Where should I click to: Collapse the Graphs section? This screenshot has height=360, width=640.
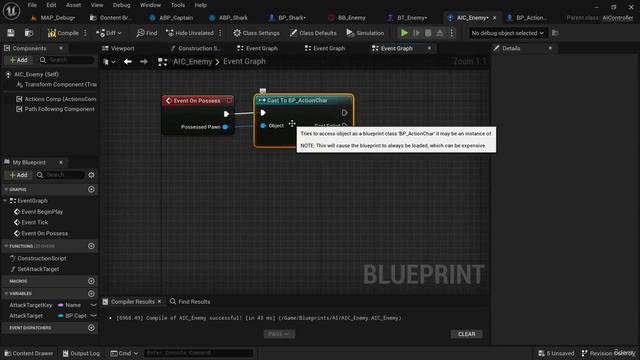(x=6, y=189)
